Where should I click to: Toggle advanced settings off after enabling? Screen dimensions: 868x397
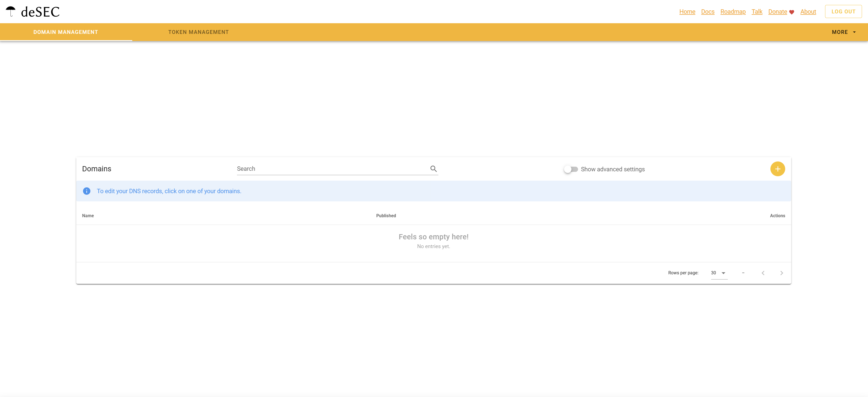pos(571,169)
